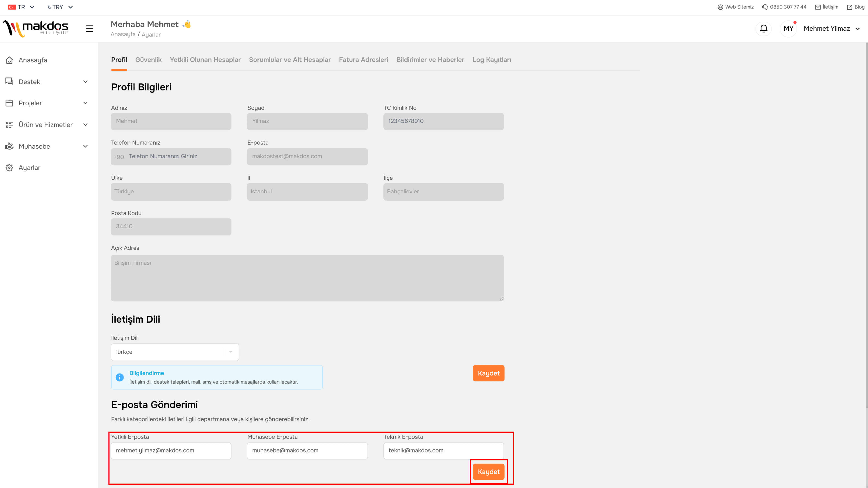Click the Adınız field with Mehmet

coord(171,121)
